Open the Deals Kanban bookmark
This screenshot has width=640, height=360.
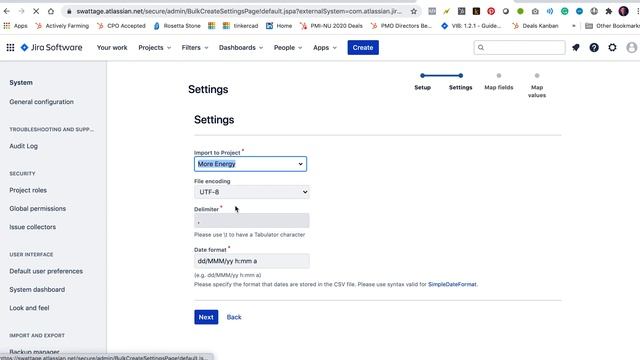pos(535,26)
